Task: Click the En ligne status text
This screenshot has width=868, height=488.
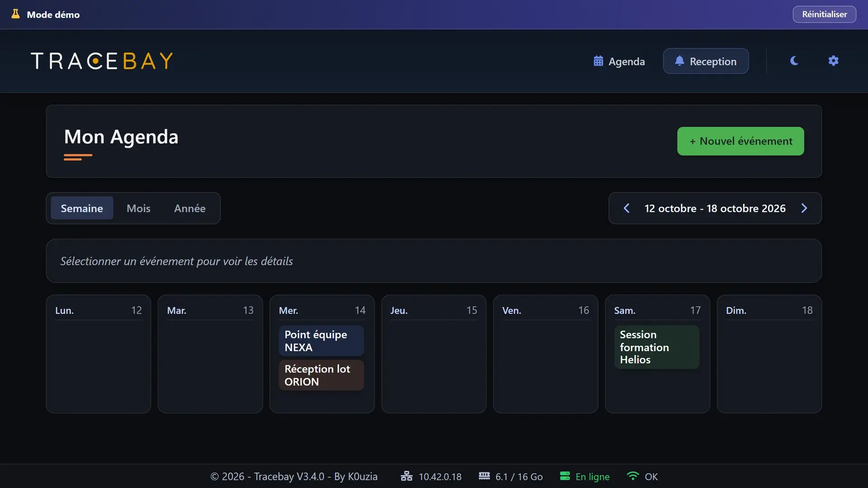Action: click(592, 477)
